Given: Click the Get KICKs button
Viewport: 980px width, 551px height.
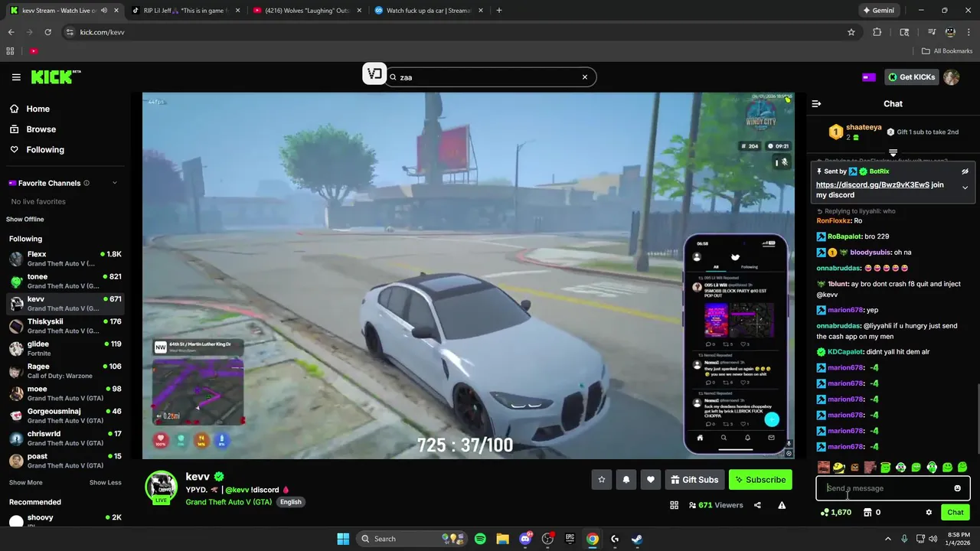Looking at the screenshot, I should tap(911, 77).
